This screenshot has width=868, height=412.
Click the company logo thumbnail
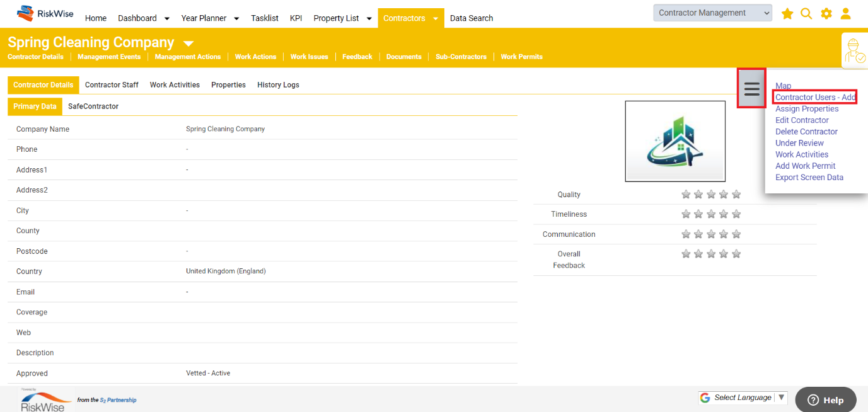coord(675,140)
